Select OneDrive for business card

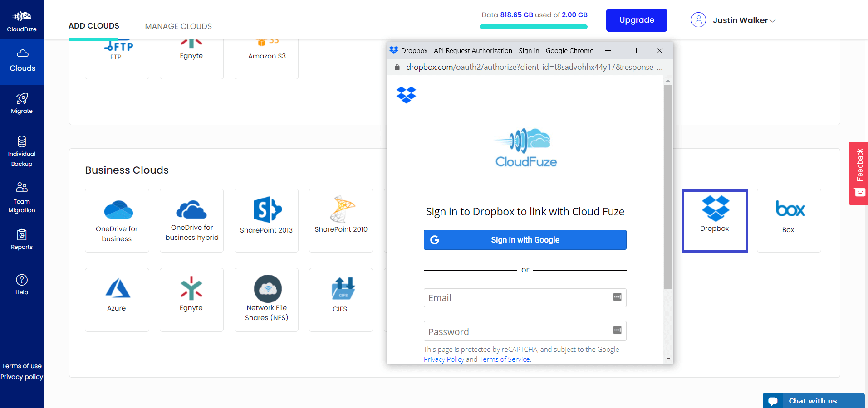(117, 220)
